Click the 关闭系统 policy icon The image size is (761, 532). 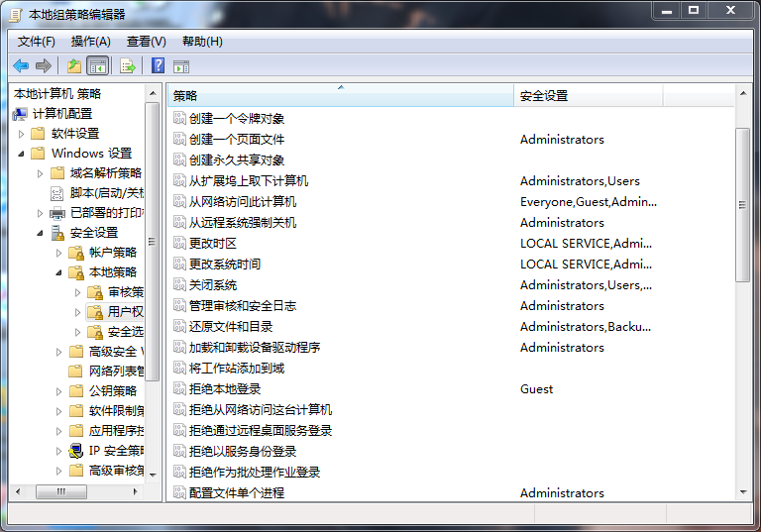(179, 284)
